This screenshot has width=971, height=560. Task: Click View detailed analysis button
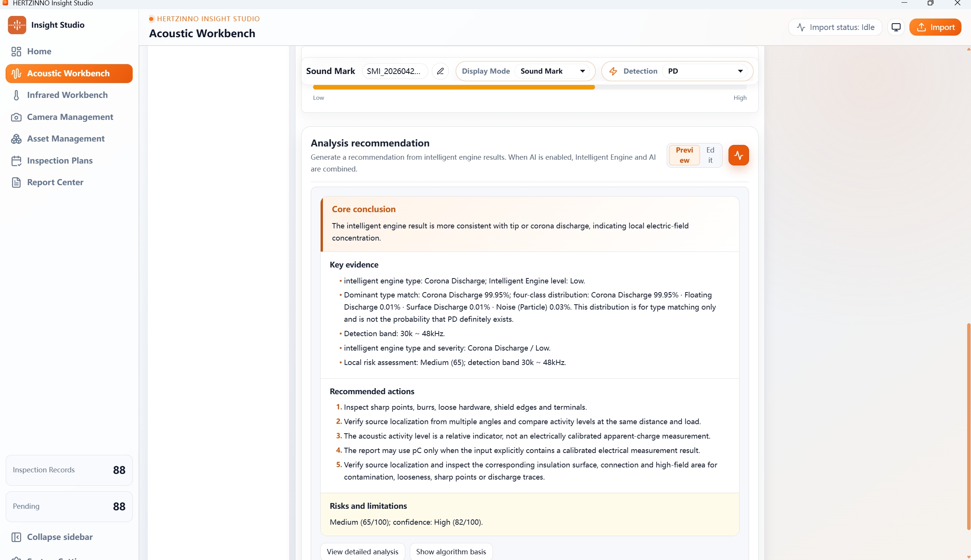point(362,552)
